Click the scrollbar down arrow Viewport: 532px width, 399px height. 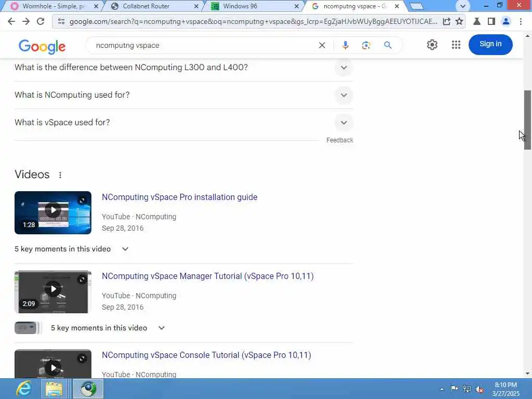click(527, 374)
